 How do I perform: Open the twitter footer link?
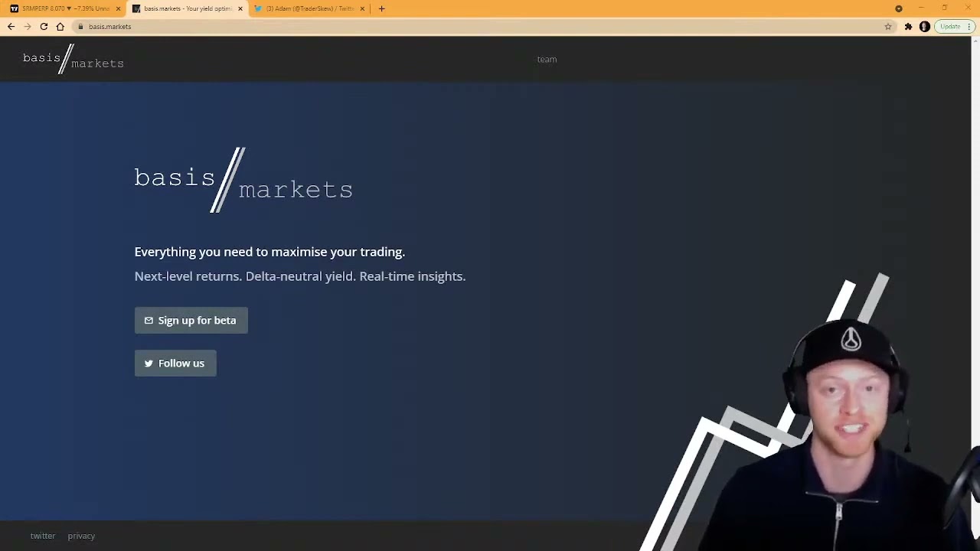(x=43, y=536)
